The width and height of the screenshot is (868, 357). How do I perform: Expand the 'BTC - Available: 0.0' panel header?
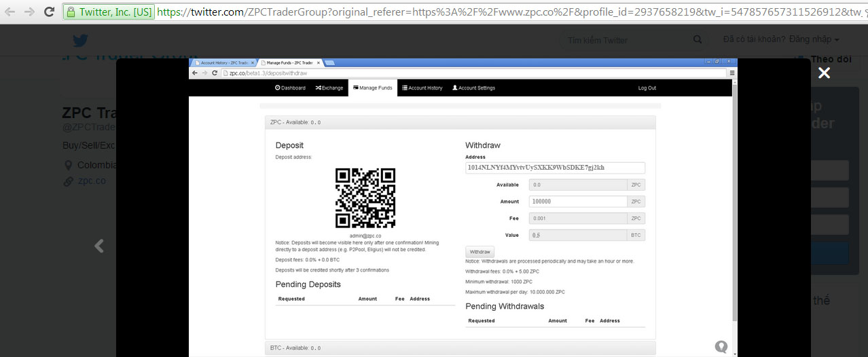pyautogui.click(x=460, y=347)
